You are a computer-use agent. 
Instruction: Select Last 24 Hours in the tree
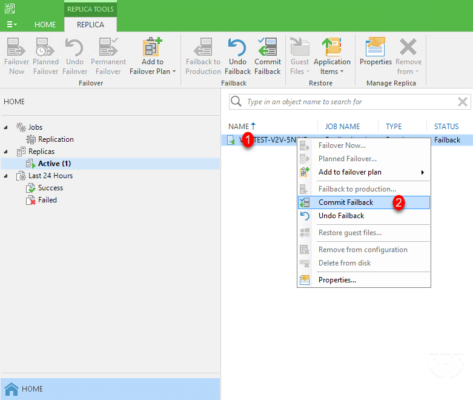(x=50, y=176)
